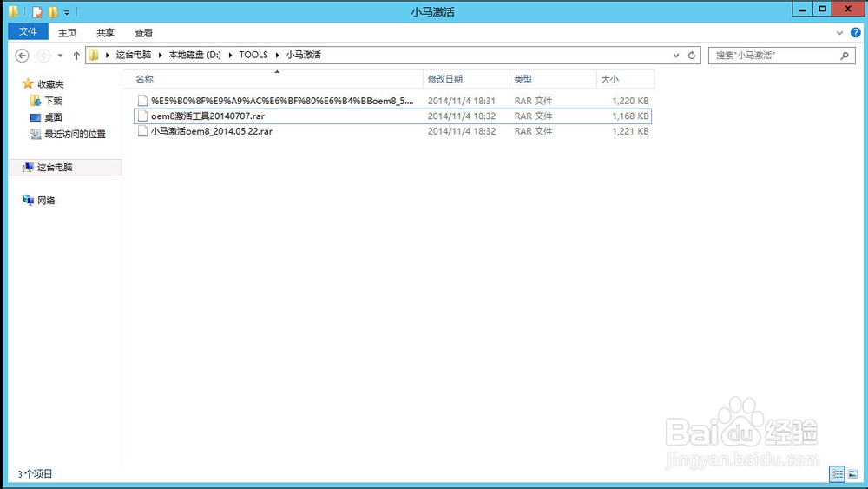
Task: Click the folder icon in address bar
Action: (94, 55)
